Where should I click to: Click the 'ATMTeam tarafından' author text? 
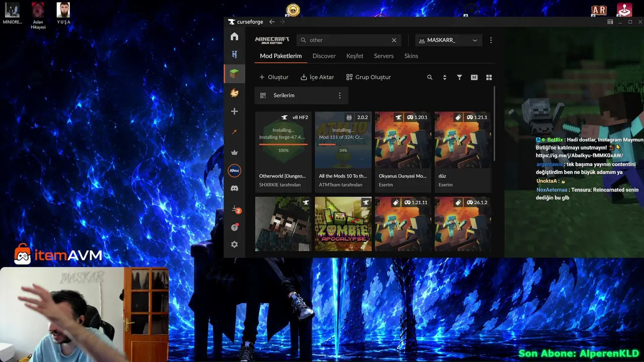coord(341,185)
